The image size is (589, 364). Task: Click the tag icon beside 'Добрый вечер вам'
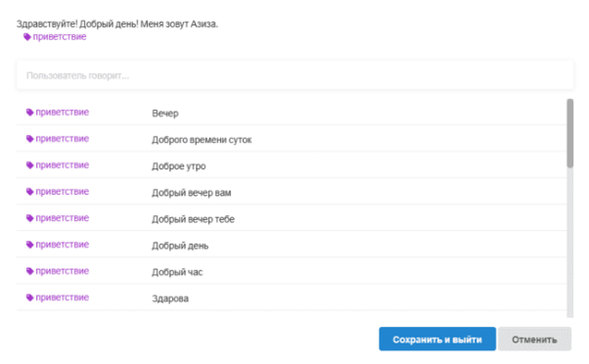point(29,192)
